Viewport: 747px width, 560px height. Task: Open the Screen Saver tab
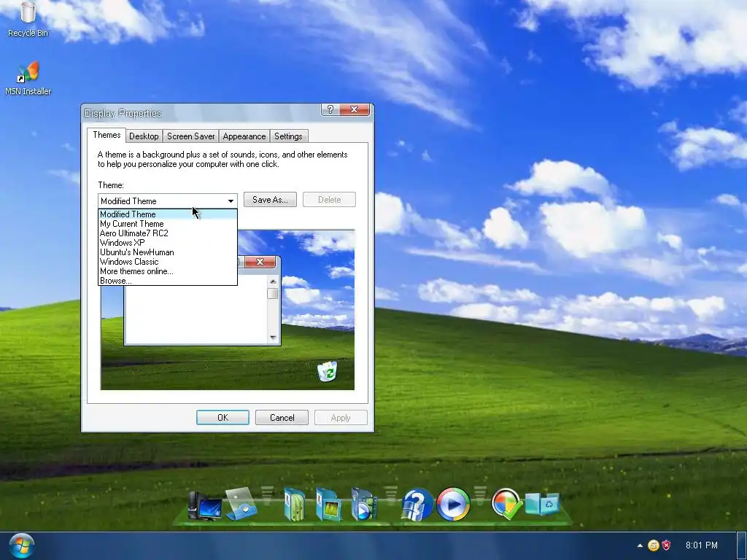[190, 136]
